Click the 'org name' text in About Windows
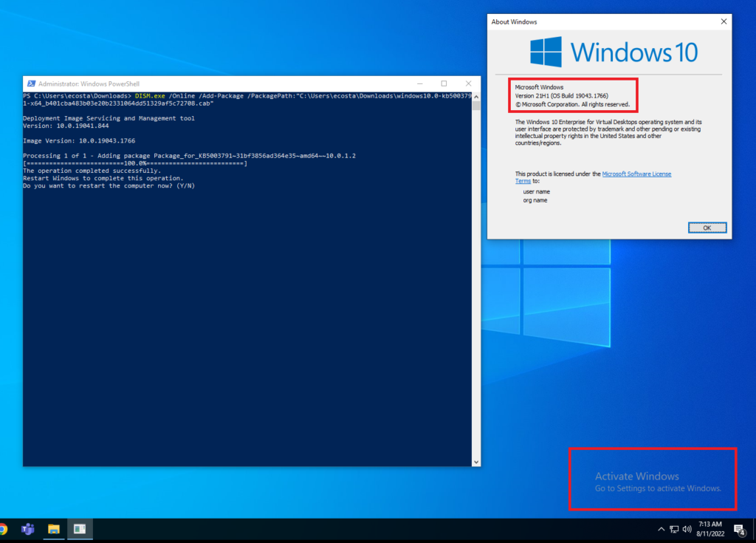Viewport: 756px width, 543px height. coord(535,200)
